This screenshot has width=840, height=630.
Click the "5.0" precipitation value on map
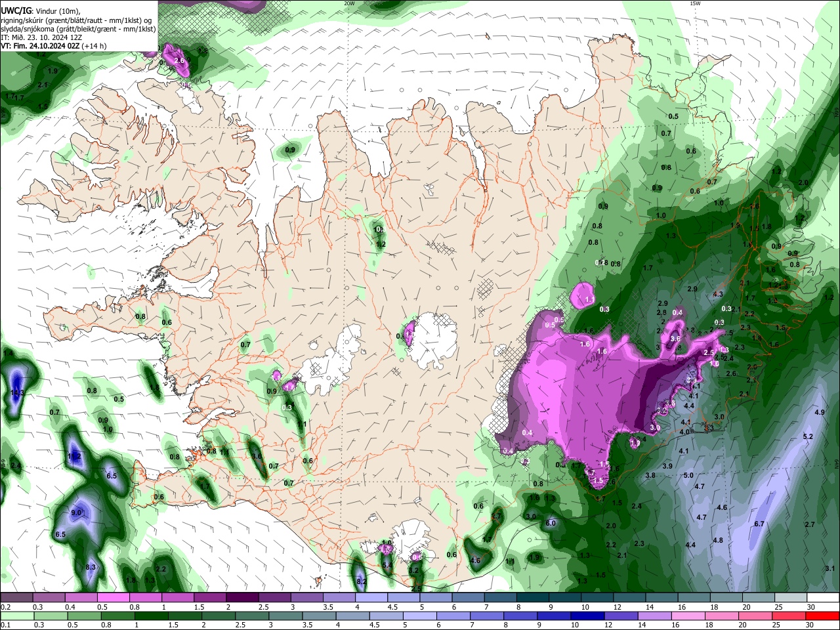pyautogui.click(x=688, y=475)
